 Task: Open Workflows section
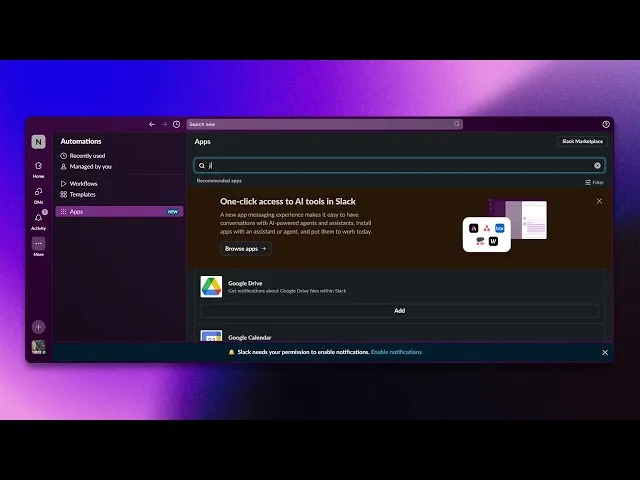click(x=79, y=184)
